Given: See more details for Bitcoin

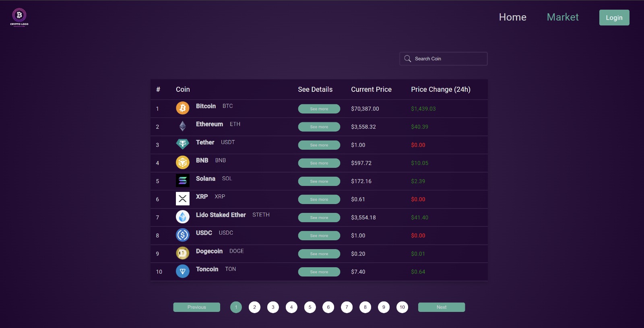Looking at the screenshot, I should click(319, 109).
